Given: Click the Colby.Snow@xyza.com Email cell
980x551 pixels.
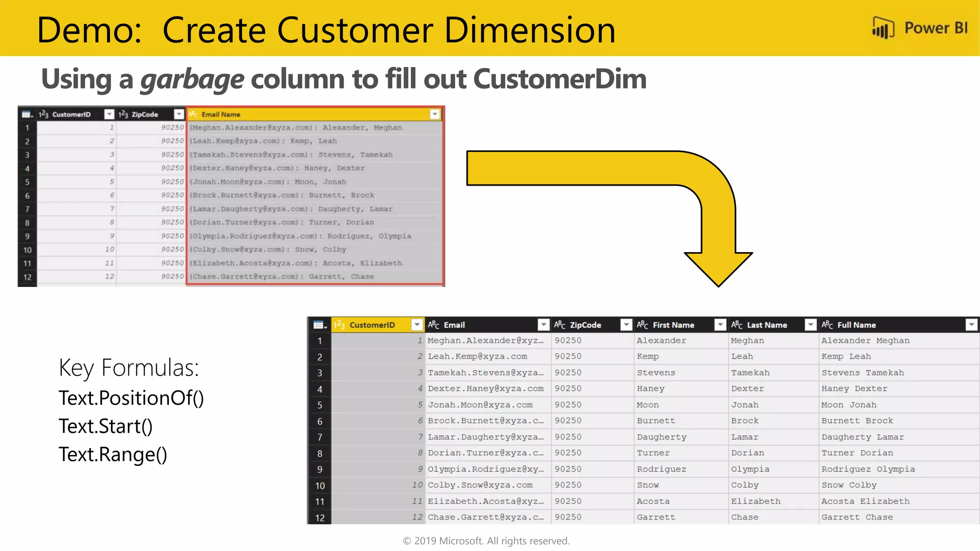Looking at the screenshot, I should [x=488, y=485].
